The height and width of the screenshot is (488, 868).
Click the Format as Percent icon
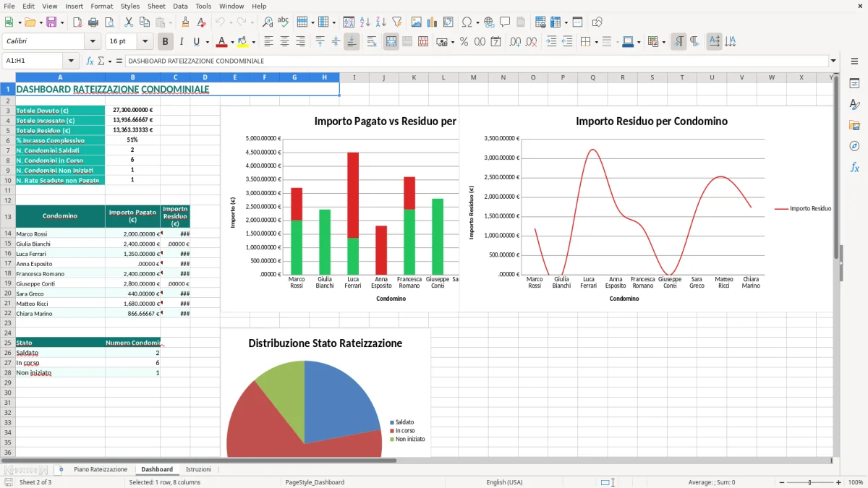tap(464, 41)
